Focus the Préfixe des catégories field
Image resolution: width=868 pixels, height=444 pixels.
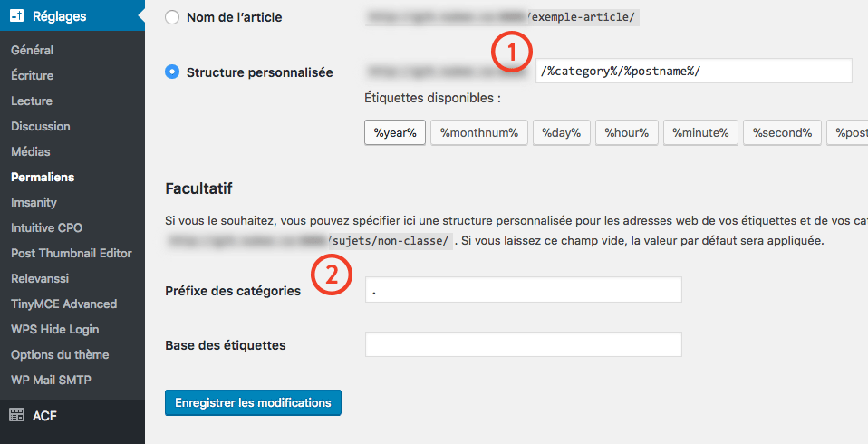click(x=523, y=290)
